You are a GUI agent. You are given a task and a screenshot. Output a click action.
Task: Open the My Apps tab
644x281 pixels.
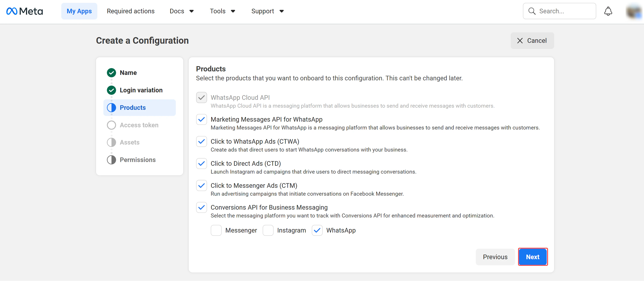(x=79, y=11)
